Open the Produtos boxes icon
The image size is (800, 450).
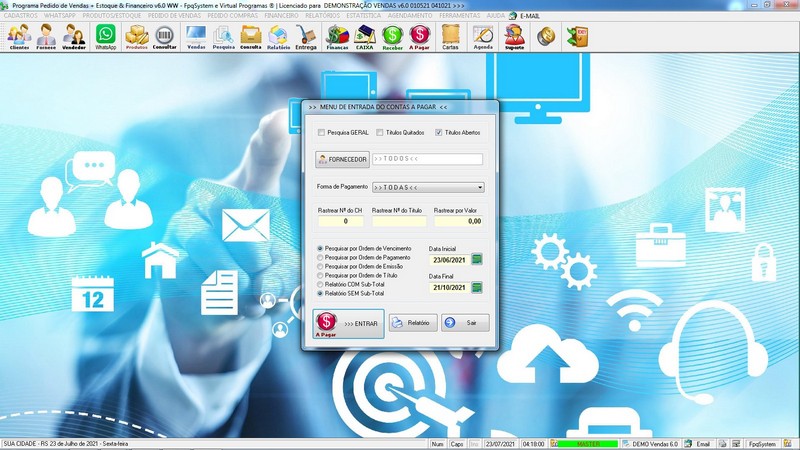point(137,37)
